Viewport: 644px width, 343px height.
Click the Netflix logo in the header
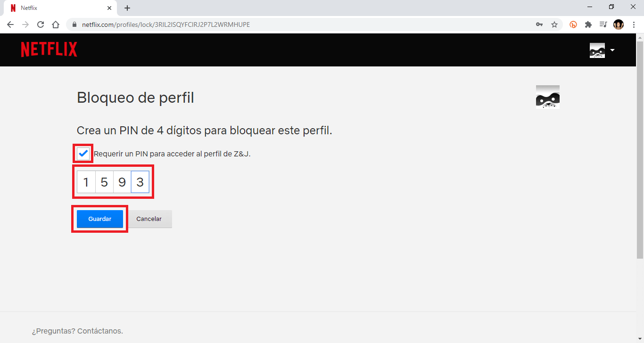pyautogui.click(x=49, y=49)
